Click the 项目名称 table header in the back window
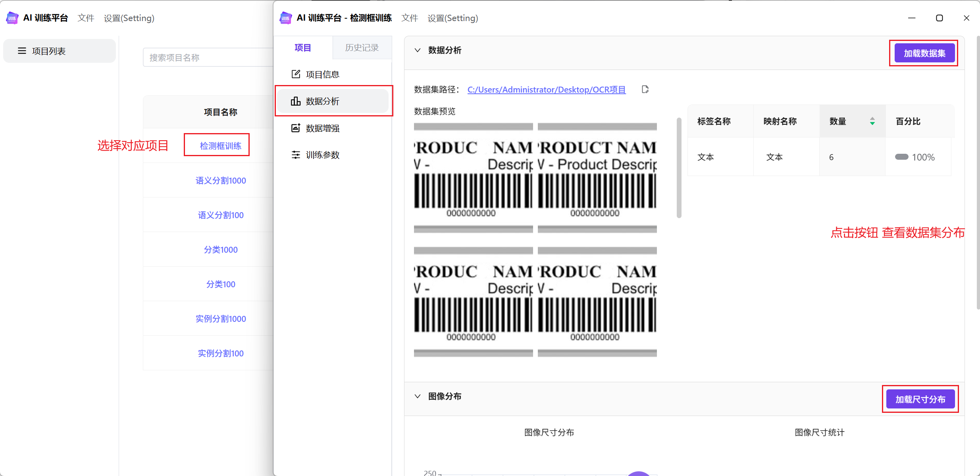 click(221, 112)
